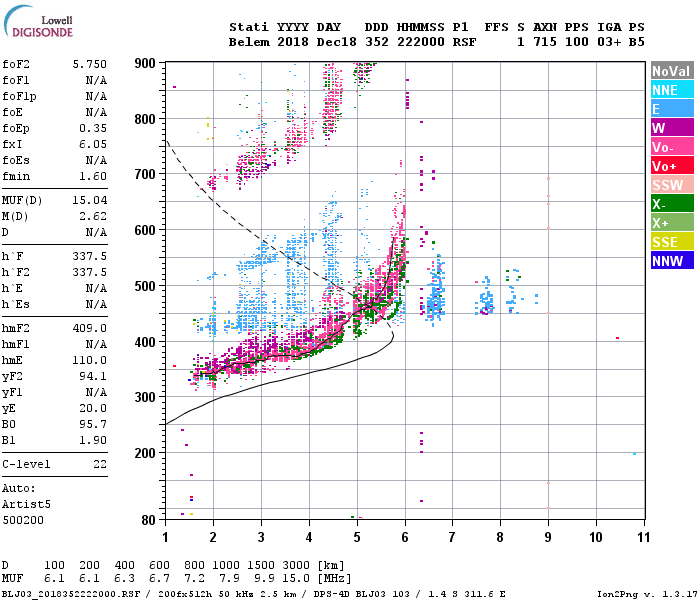
Task: Click the Vo- pink legend swatch
Action: point(672,147)
